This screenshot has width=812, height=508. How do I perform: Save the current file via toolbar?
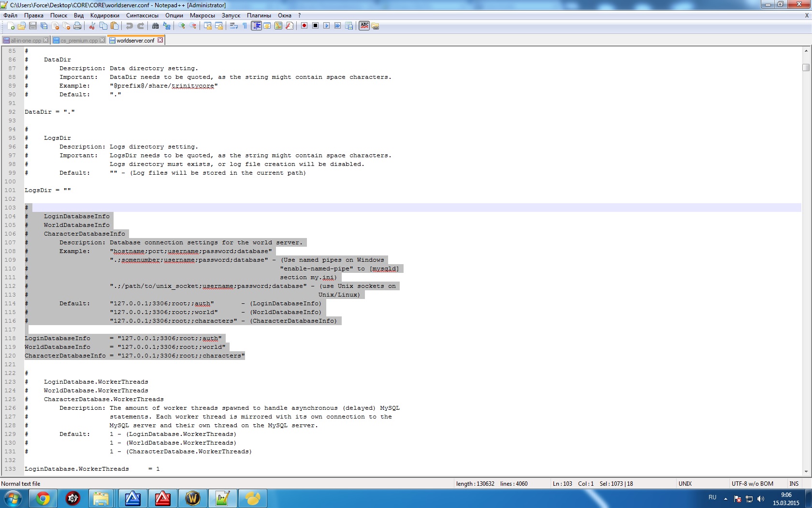point(33,26)
